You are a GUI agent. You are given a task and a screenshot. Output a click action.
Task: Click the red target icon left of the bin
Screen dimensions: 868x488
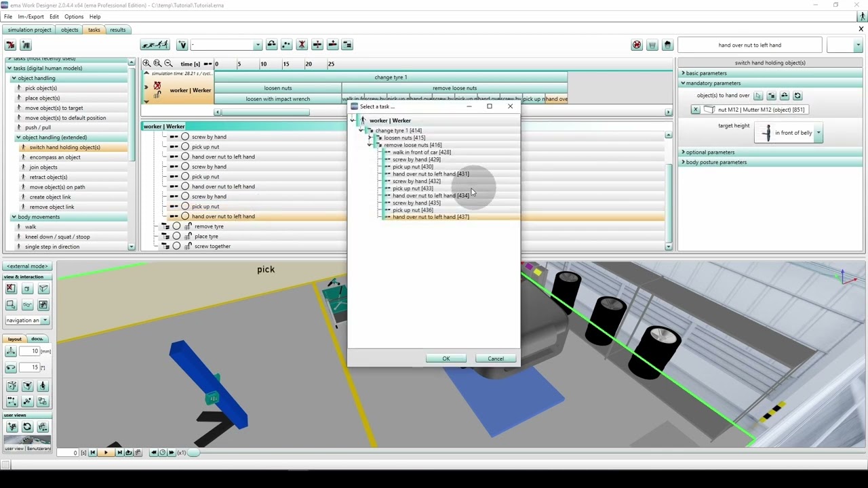637,45
